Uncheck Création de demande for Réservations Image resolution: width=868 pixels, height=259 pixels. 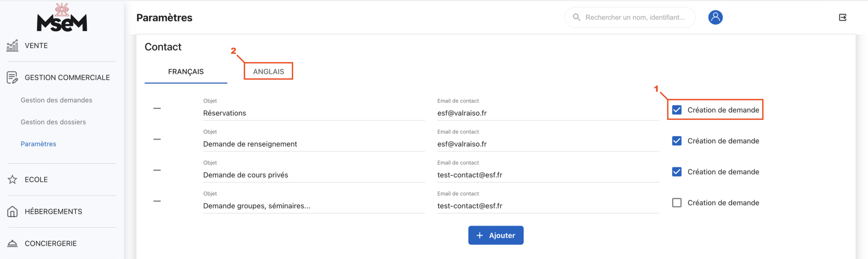coord(677,110)
